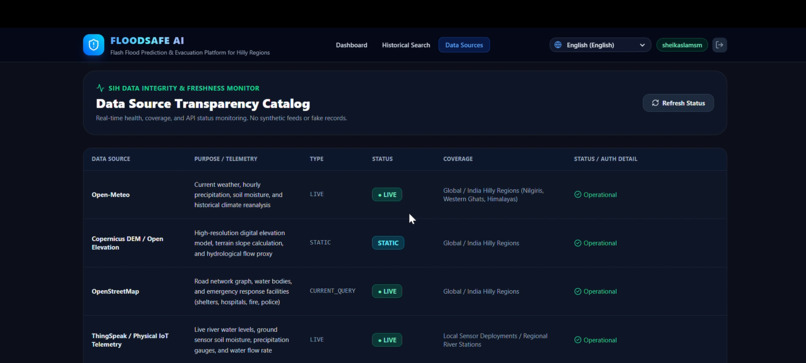Click the STATIC status badge for Copernicus DEM

pyautogui.click(x=388, y=243)
